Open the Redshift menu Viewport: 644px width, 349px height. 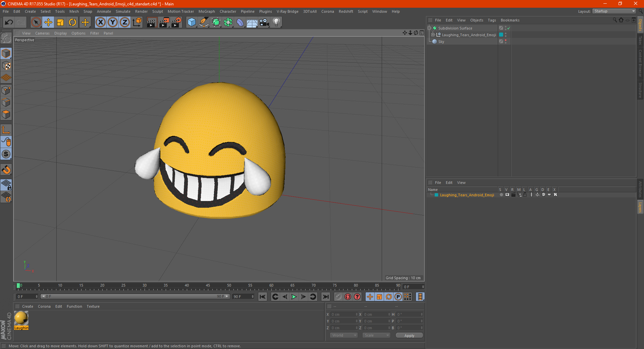pos(346,11)
